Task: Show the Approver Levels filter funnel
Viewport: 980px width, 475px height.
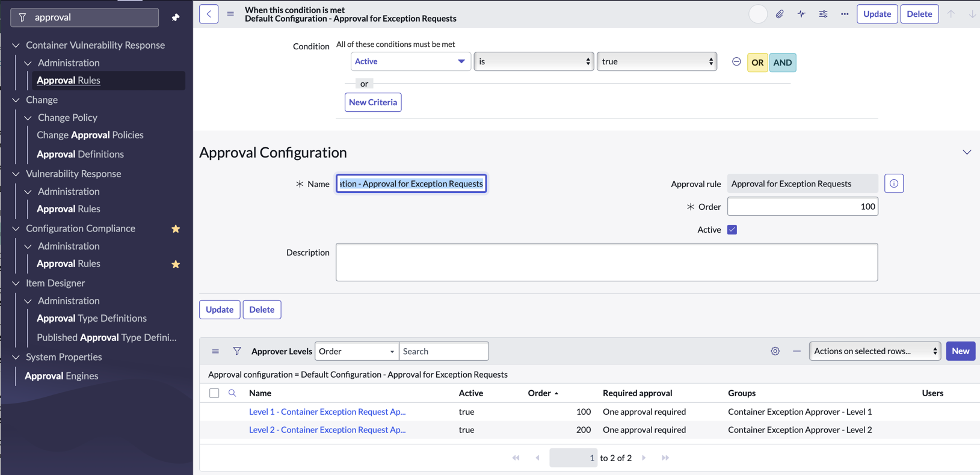Action: point(237,351)
